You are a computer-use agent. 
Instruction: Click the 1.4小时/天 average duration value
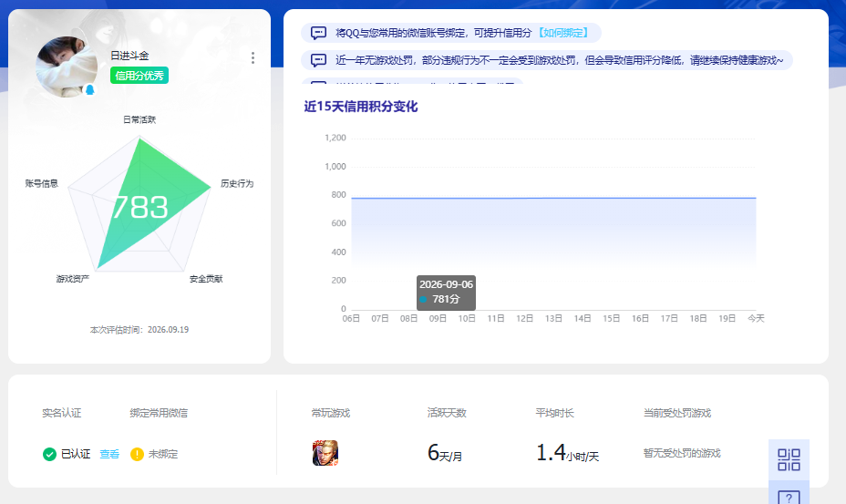(x=567, y=453)
